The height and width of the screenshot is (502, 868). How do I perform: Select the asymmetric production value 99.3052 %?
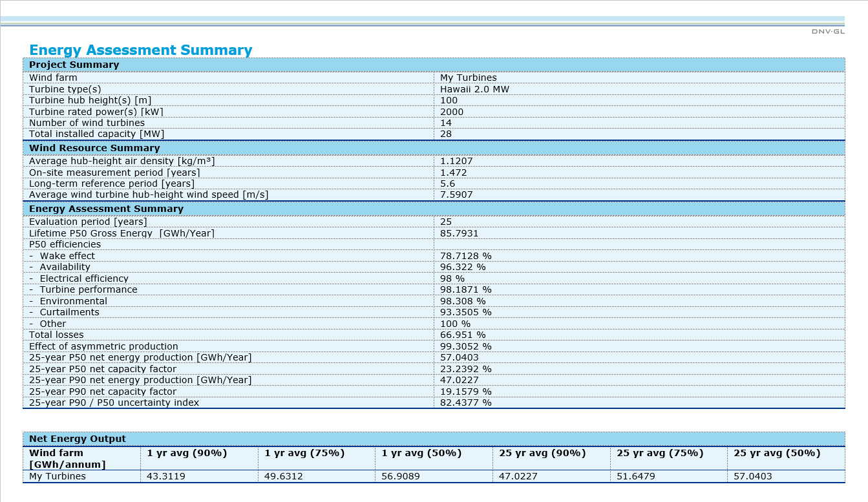465,346
